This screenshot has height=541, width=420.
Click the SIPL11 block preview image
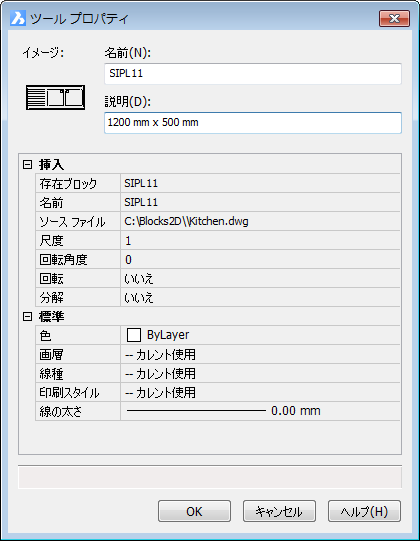[x=56, y=98]
